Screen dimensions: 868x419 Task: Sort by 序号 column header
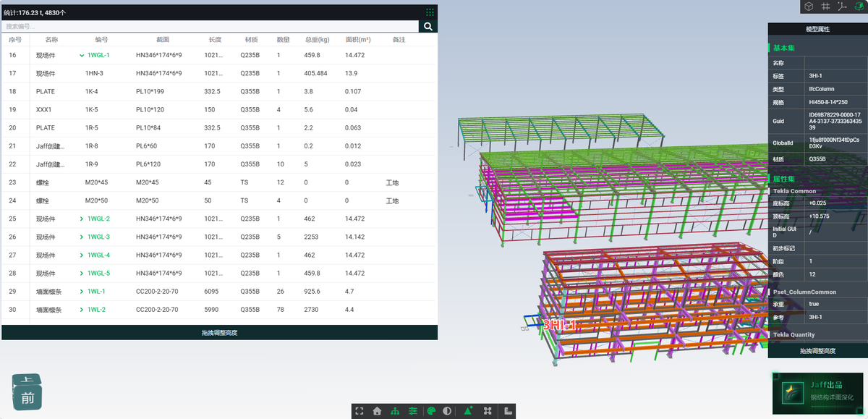click(15, 40)
